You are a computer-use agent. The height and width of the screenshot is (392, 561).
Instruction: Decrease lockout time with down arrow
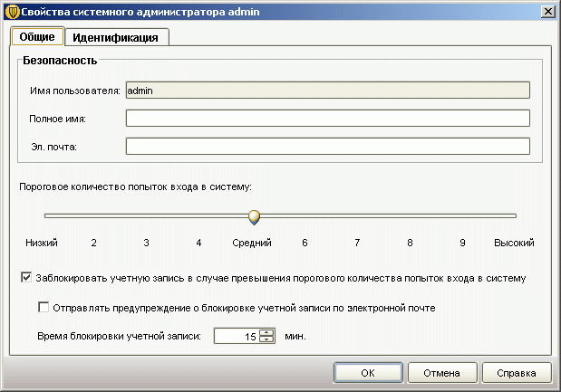tap(266, 340)
